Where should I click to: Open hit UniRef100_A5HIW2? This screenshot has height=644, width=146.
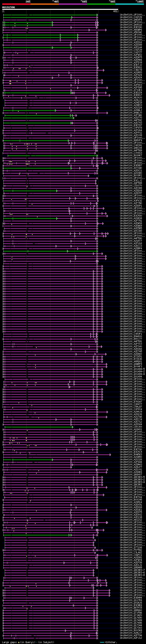click(131, 32)
